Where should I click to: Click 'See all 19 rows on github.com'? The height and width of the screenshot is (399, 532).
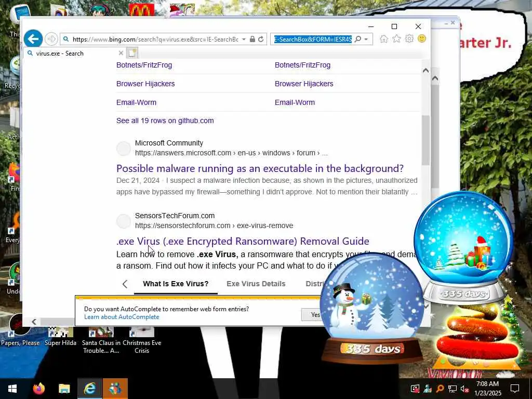(x=165, y=121)
